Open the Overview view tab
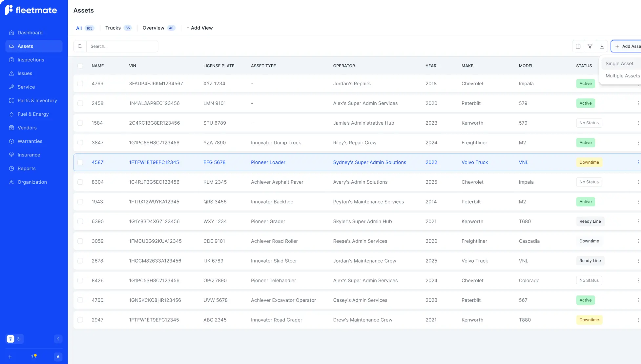 tap(154, 28)
